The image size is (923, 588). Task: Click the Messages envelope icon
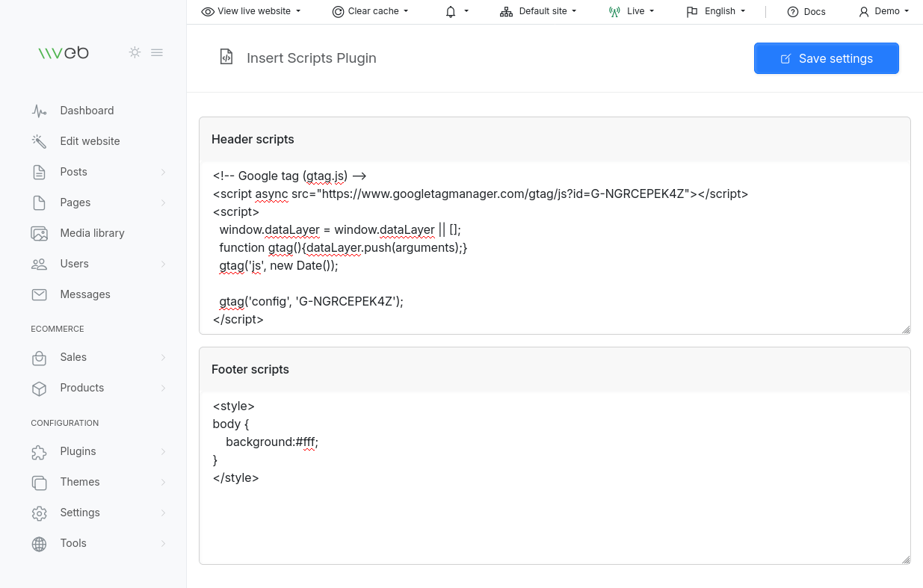39,294
